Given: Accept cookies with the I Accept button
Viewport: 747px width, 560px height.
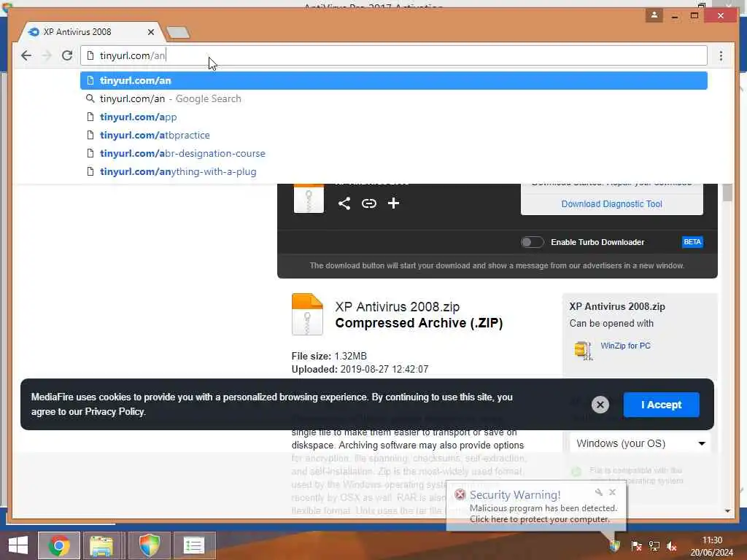Looking at the screenshot, I should [661, 405].
